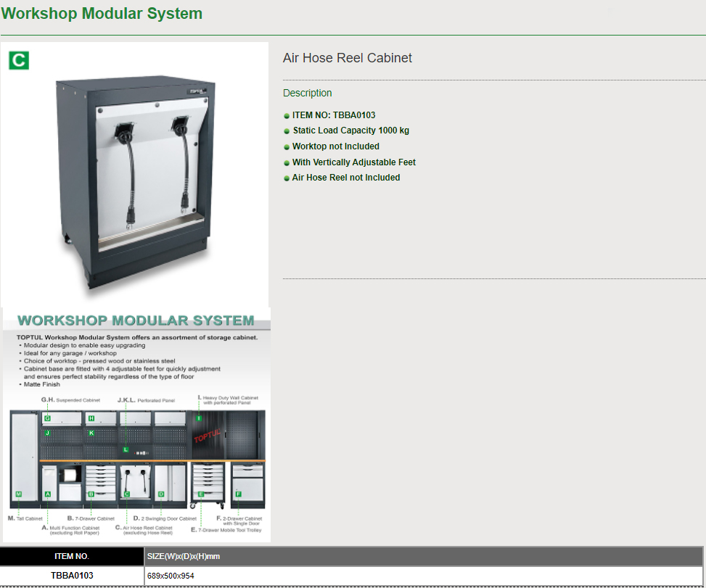This screenshot has height=588, width=706.
Task: Click the ITEM NO. table header
Action: point(72,557)
